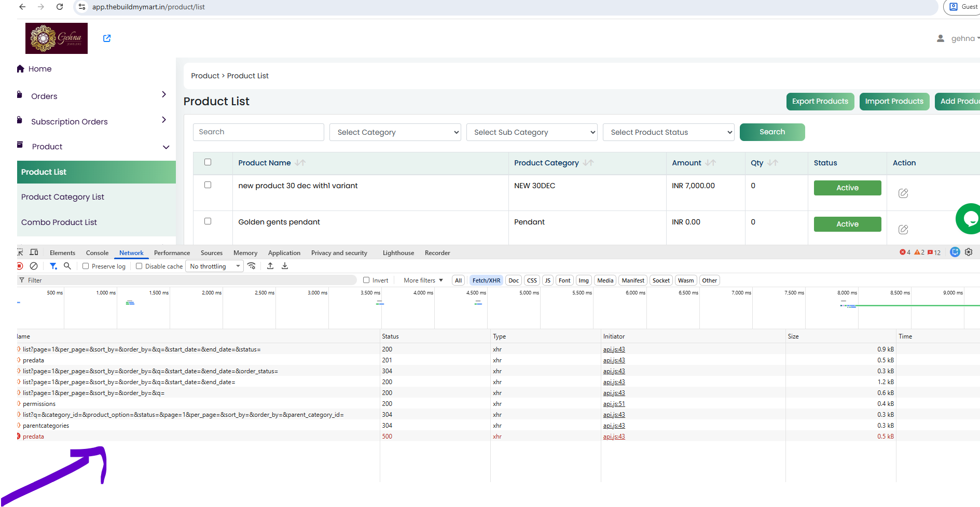Open the More filters dropdown
Viewport: 980px width, 507px height.
point(423,280)
